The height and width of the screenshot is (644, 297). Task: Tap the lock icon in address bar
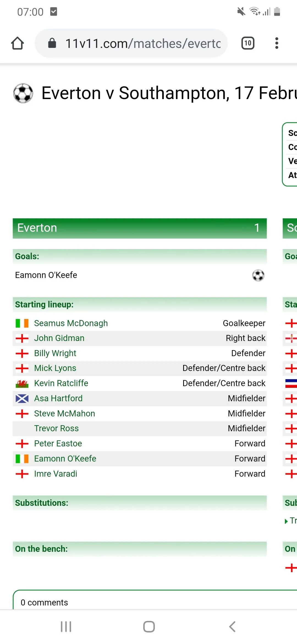coord(52,43)
